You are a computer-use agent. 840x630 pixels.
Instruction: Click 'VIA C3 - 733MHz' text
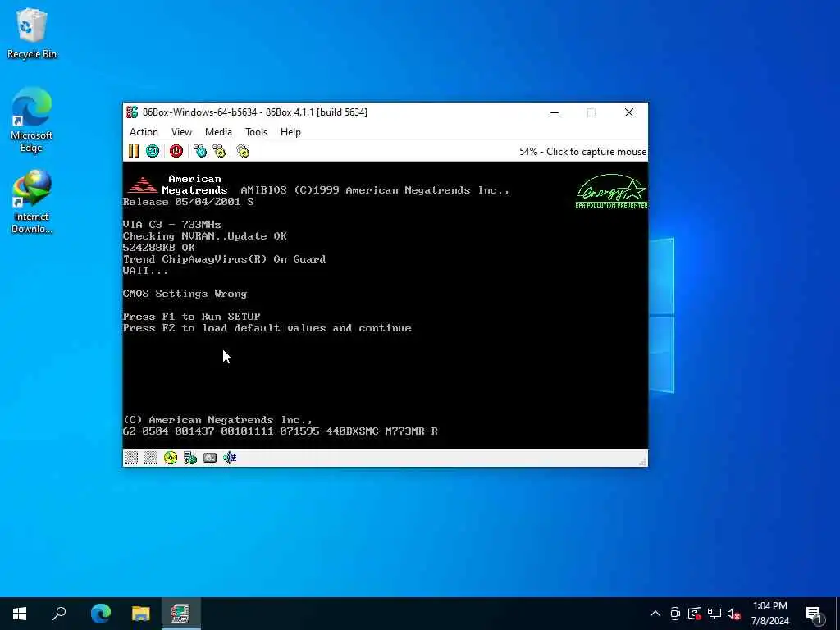coord(172,225)
